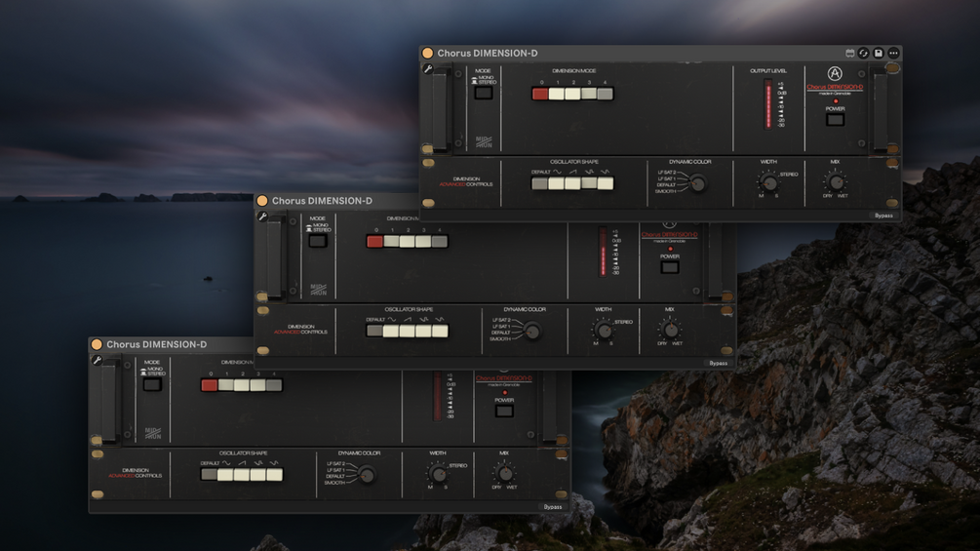Viewport: 980px width, 551px height.
Task: Choose last oscillator shape button in top window
Action: (605, 183)
